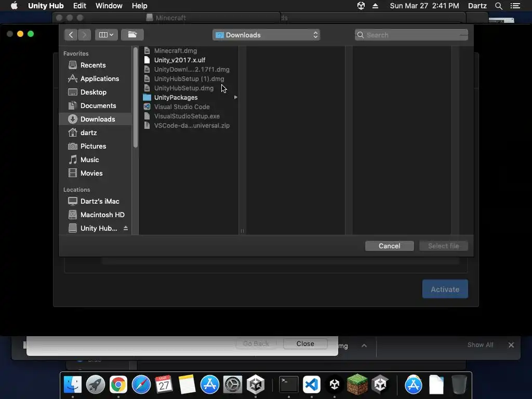Click the Cancel button
Image resolution: width=532 pixels, height=399 pixels.
click(390, 246)
